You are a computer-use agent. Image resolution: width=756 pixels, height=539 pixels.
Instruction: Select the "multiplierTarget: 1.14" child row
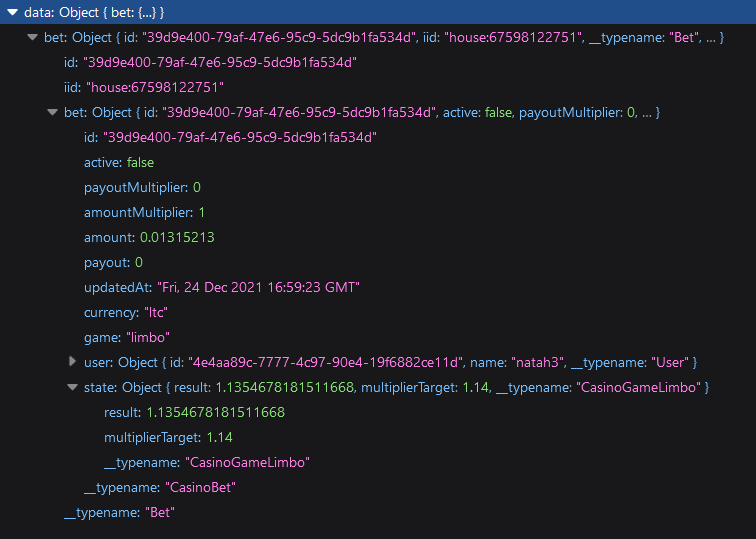tap(168, 438)
